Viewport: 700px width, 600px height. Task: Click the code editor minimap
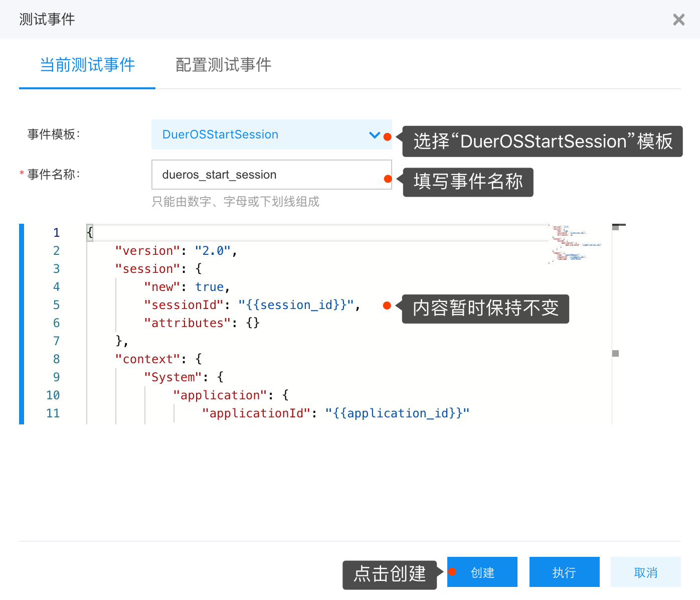pyautogui.click(x=577, y=244)
